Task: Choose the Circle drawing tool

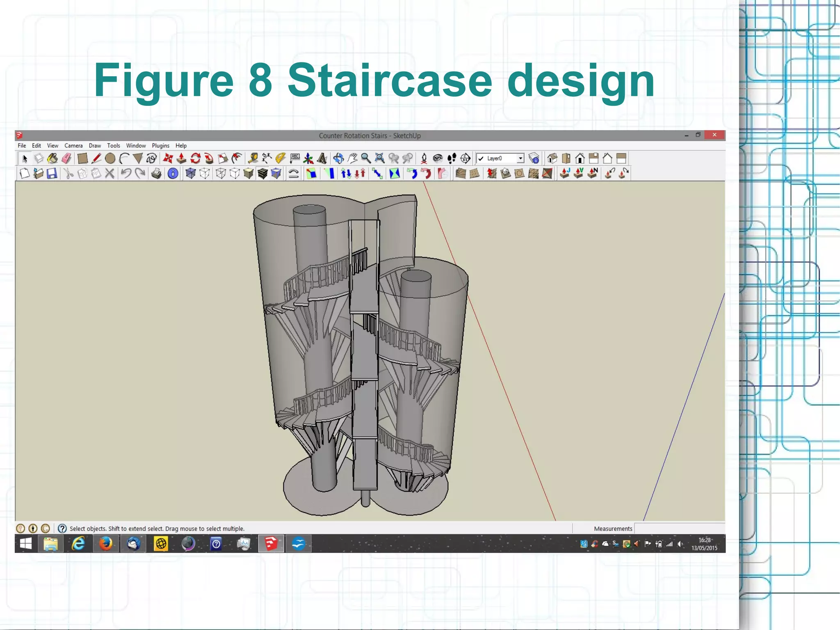Action: coord(110,158)
